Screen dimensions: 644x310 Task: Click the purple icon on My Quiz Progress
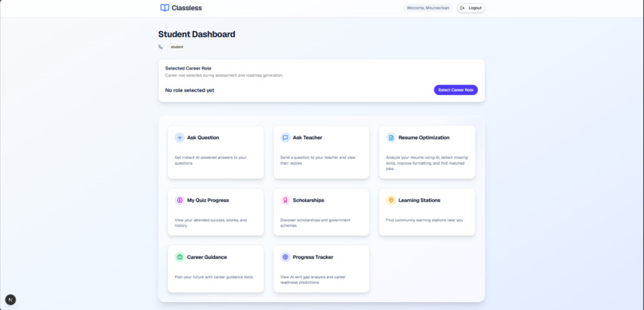coord(180,201)
